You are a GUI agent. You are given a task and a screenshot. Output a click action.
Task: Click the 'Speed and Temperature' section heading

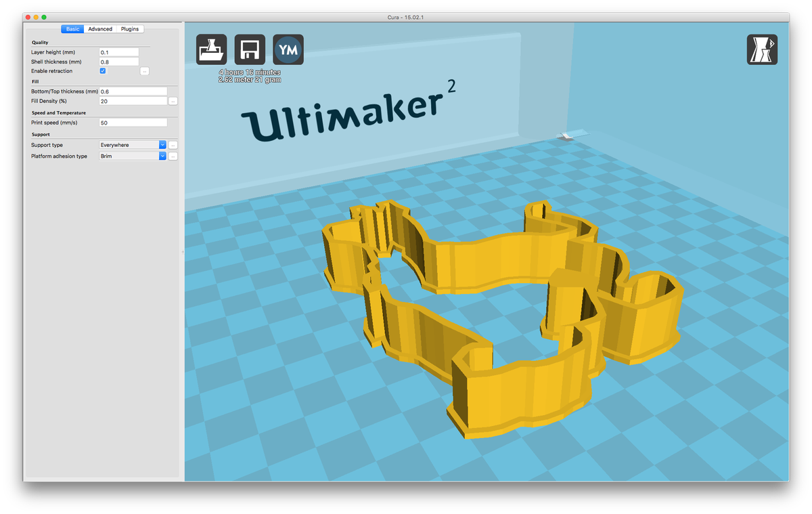(59, 113)
